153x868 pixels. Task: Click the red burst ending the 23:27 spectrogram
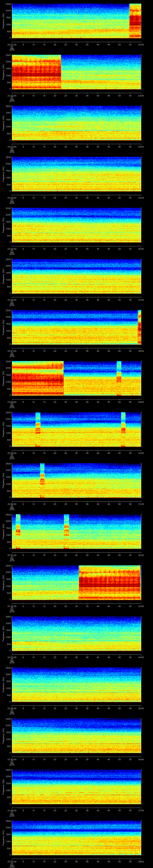coord(140,327)
